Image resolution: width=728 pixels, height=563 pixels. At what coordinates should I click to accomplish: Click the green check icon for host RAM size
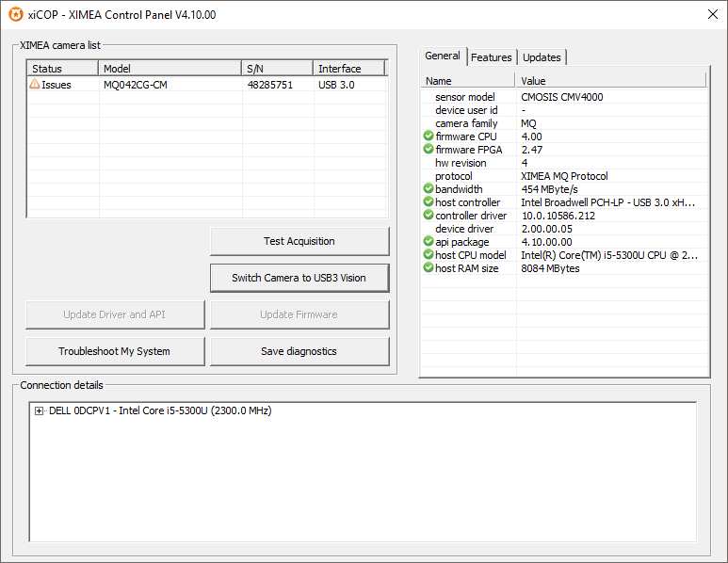[429, 267]
